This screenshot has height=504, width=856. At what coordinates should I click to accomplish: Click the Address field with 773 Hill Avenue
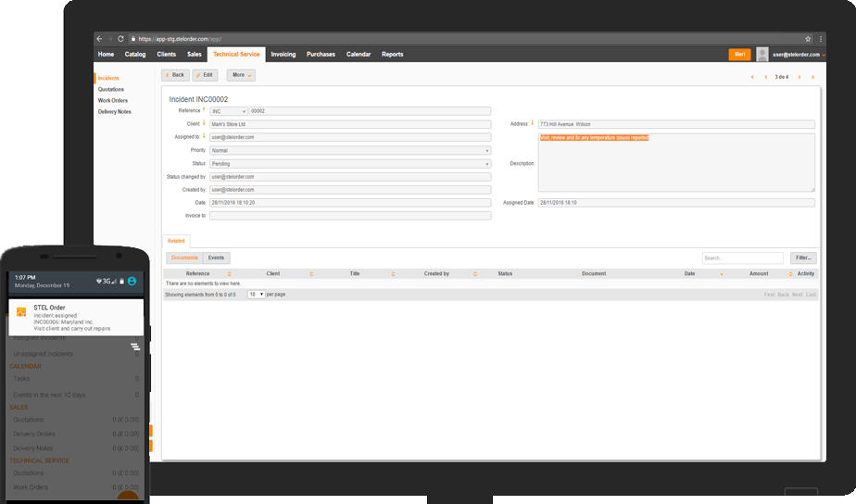[x=676, y=124]
